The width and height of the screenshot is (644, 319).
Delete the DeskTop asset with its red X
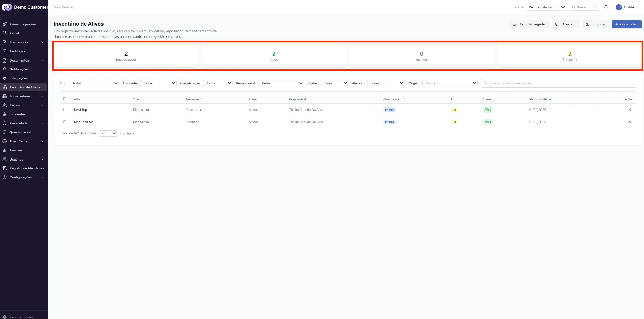click(x=630, y=110)
